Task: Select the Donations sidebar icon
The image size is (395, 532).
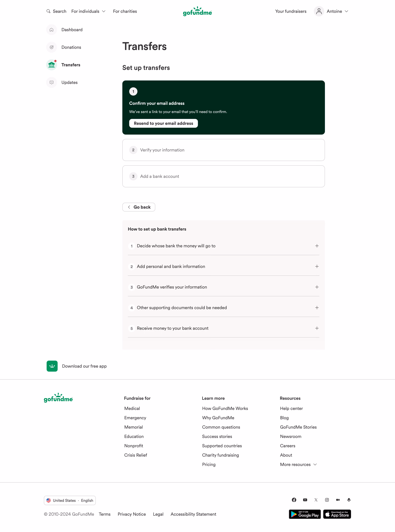Action: tap(51, 47)
